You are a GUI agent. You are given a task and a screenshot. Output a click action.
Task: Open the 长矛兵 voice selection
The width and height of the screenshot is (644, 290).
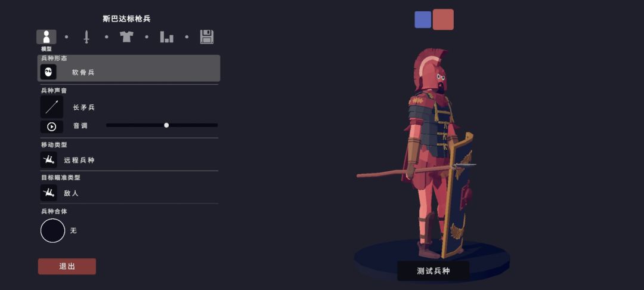(x=84, y=107)
